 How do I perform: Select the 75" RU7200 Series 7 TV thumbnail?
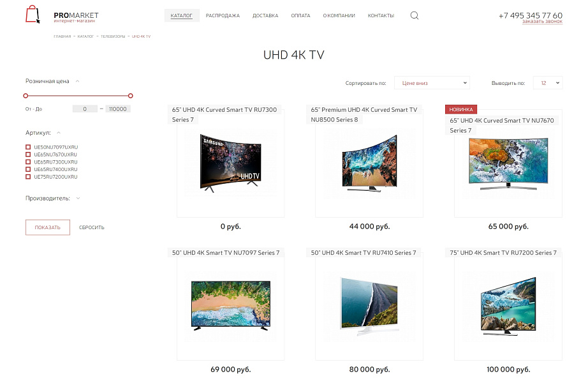point(508,306)
